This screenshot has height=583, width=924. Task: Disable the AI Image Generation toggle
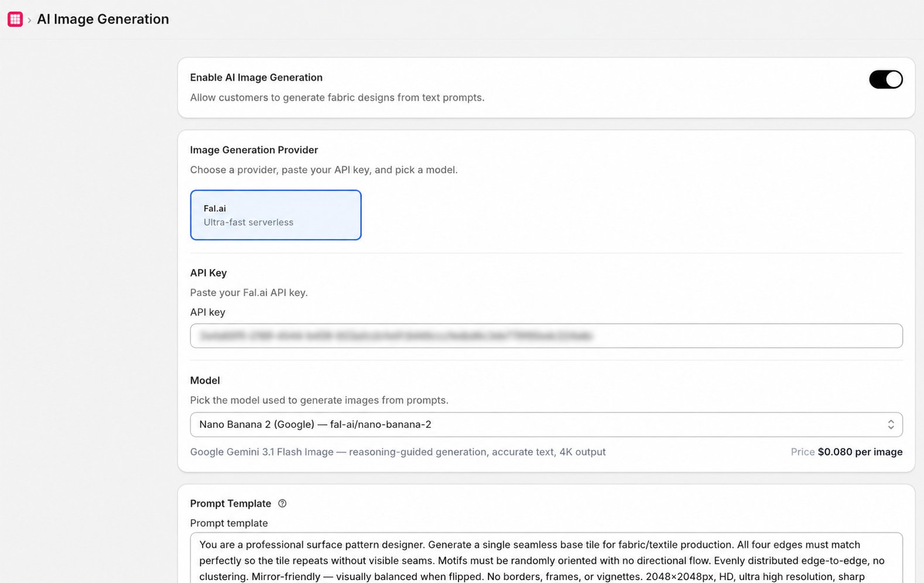pos(885,80)
